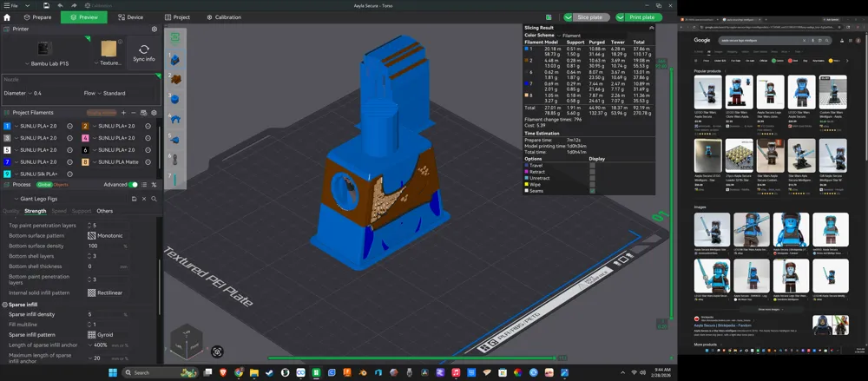This screenshot has height=381, width=868.
Task: Click the Save project icon
Action: click(47, 5)
